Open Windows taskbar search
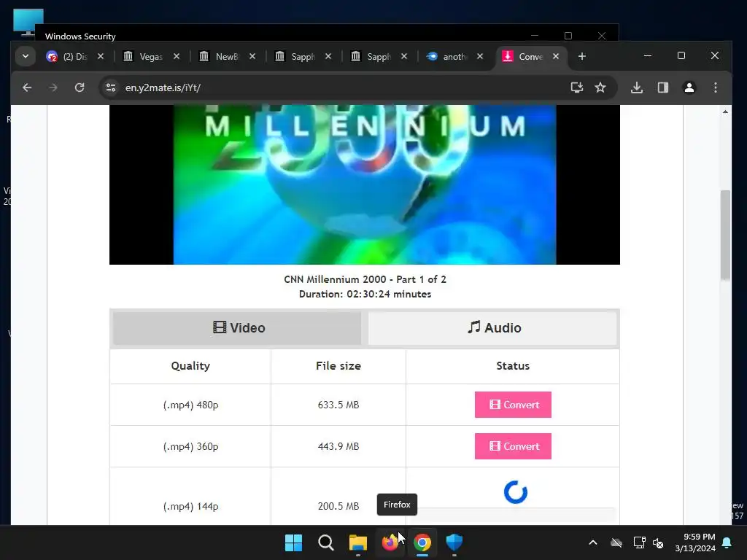The width and height of the screenshot is (747, 560). click(x=326, y=542)
